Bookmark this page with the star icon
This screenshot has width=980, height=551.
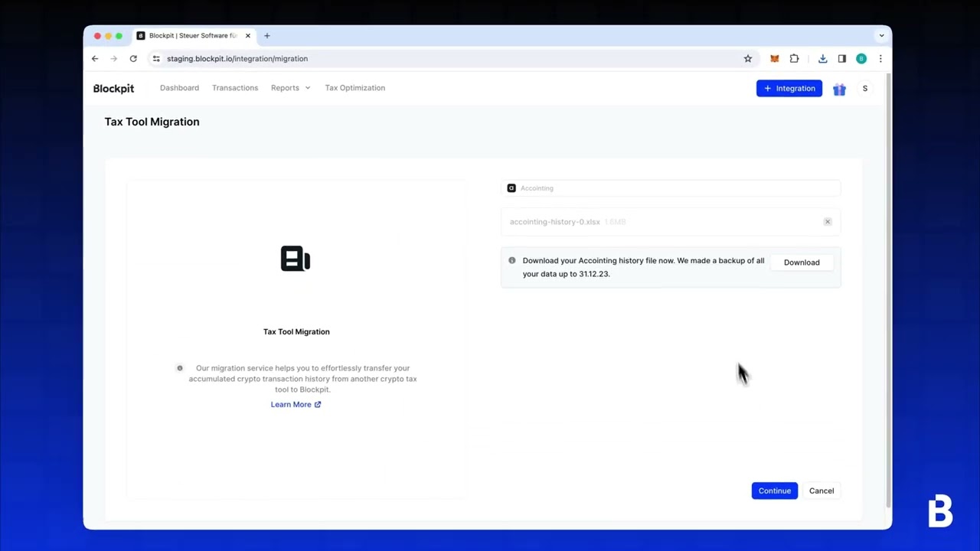click(x=748, y=58)
